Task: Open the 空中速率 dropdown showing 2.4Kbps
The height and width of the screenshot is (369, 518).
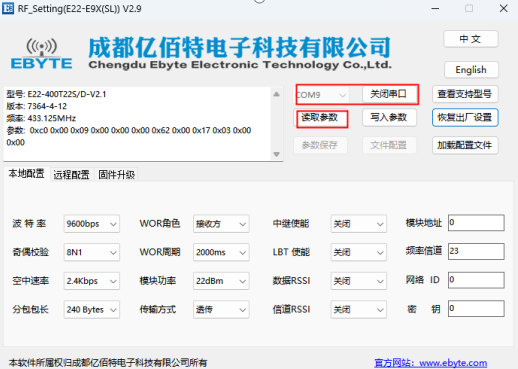Action: [x=92, y=281]
